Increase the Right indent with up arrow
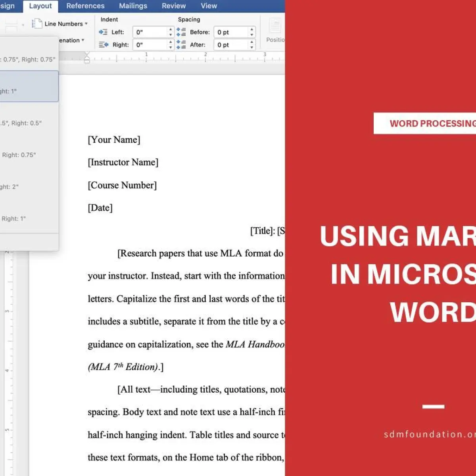 [171, 42]
